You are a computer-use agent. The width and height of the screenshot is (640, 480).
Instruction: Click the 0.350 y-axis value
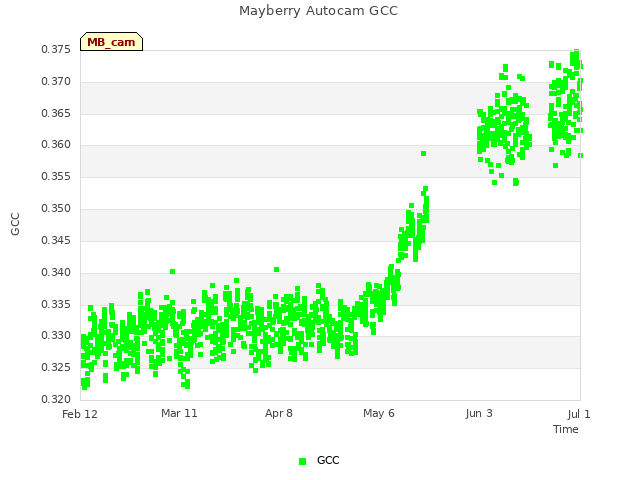pos(56,209)
